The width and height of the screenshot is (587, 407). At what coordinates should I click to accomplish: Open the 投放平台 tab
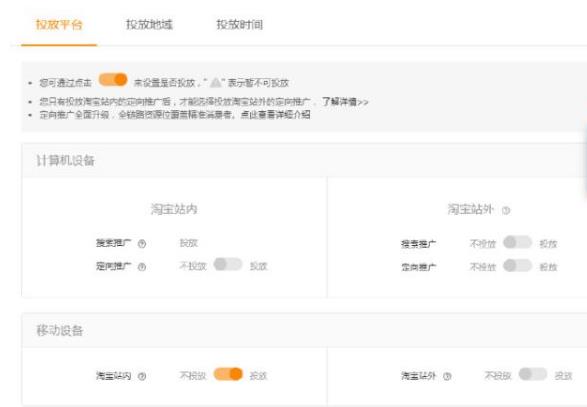[59, 25]
